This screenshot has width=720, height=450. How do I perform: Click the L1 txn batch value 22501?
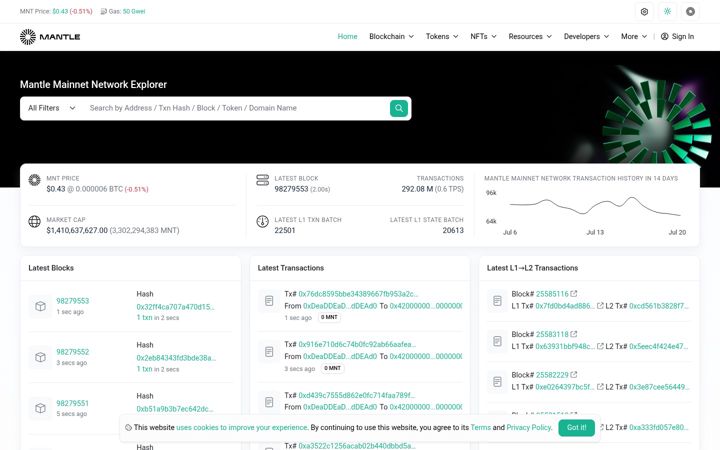pos(285,230)
